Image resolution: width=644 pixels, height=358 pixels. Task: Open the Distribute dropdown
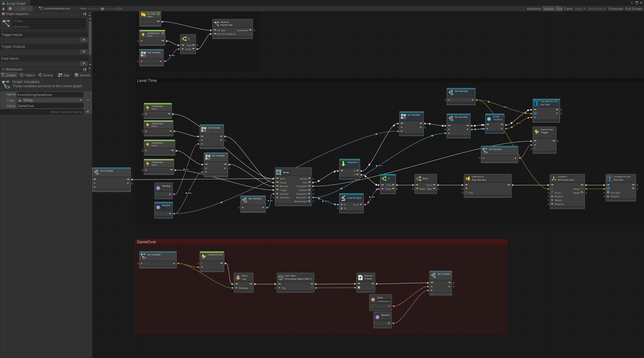597,9
